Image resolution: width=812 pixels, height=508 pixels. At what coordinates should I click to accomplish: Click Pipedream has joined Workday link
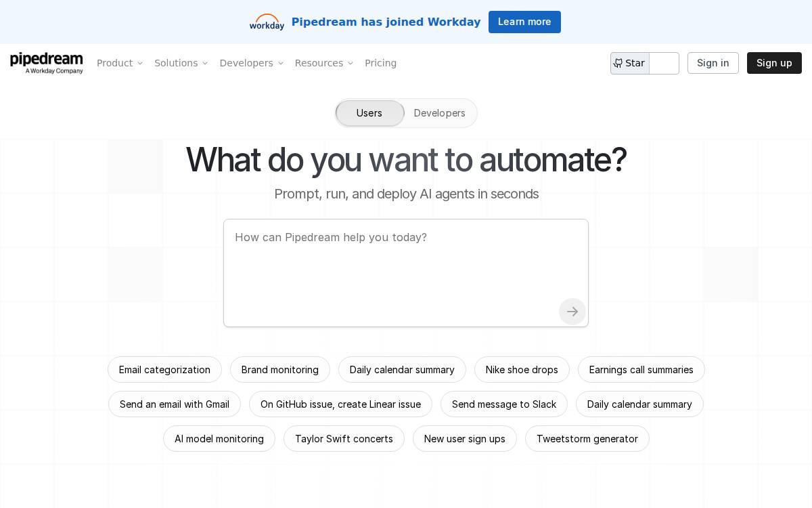click(386, 22)
